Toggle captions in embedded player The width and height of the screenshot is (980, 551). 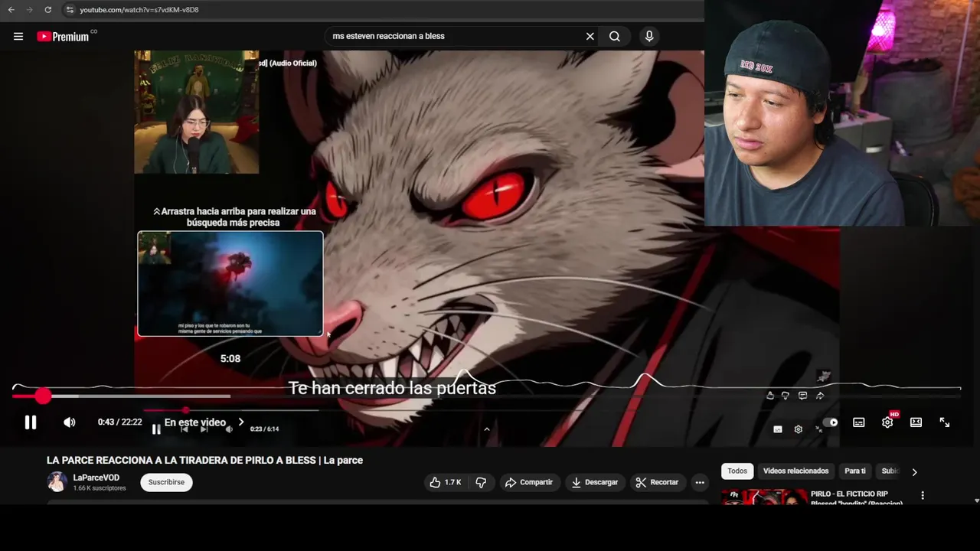778,429
